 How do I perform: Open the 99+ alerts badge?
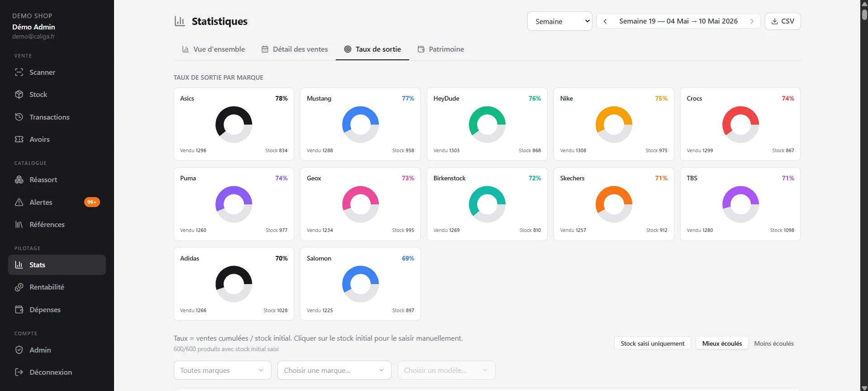click(x=92, y=202)
